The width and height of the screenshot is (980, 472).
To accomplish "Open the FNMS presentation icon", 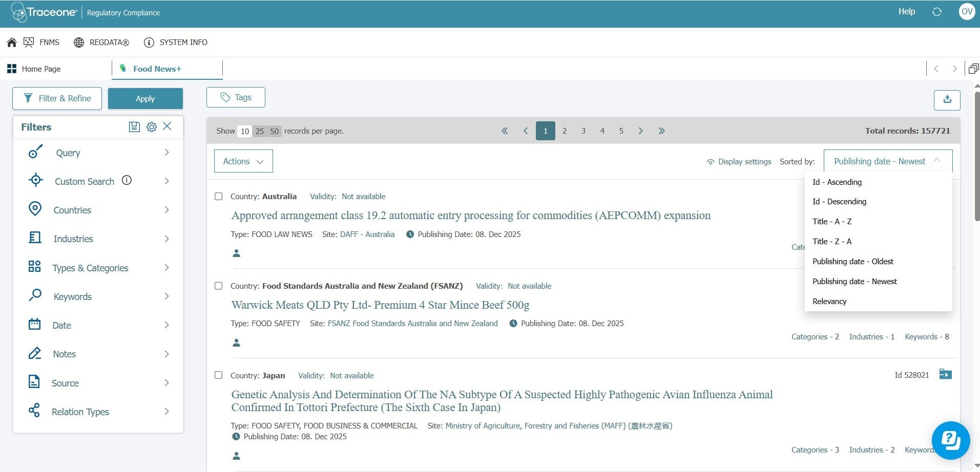I will [29, 42].
